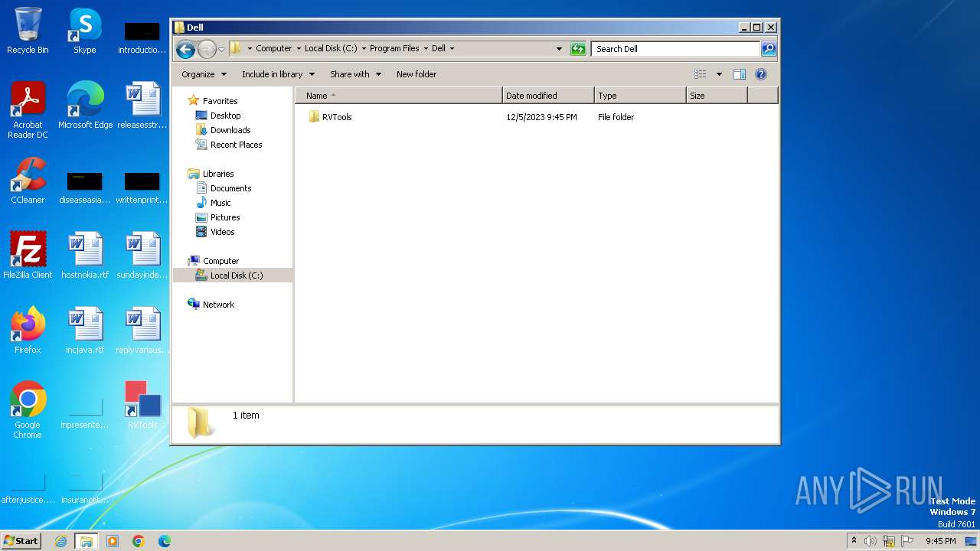980x551 pixels.
Task: Expand the view options dropdown arrow
Action: click(x=719, y=74)
